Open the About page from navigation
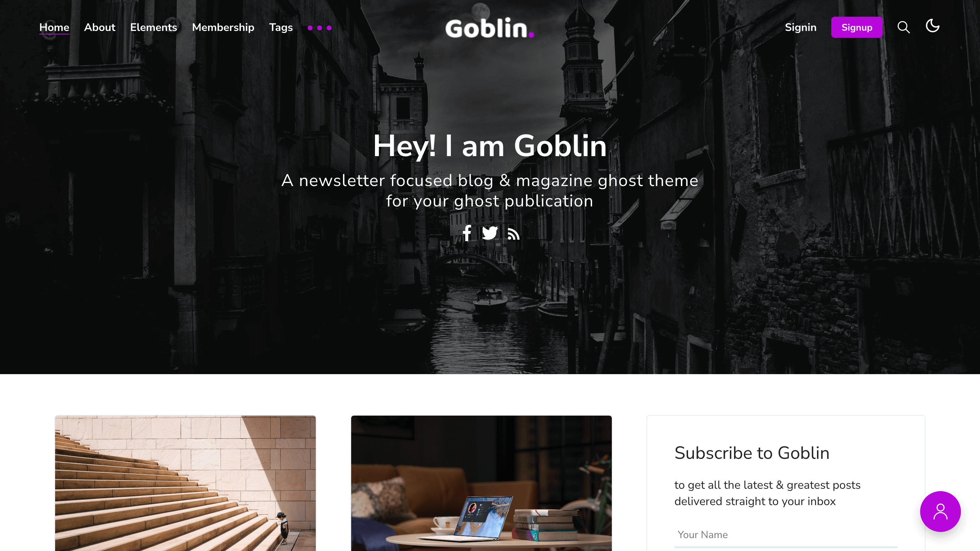Image resolution: width=980 pixels, height=551 pixels. coord(99,27)
